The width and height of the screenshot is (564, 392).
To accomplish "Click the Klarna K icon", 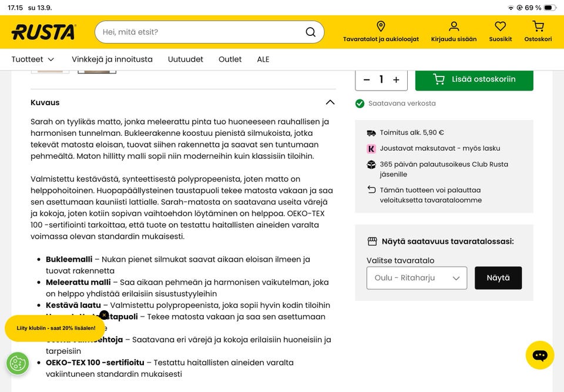I will click(371, 148).
